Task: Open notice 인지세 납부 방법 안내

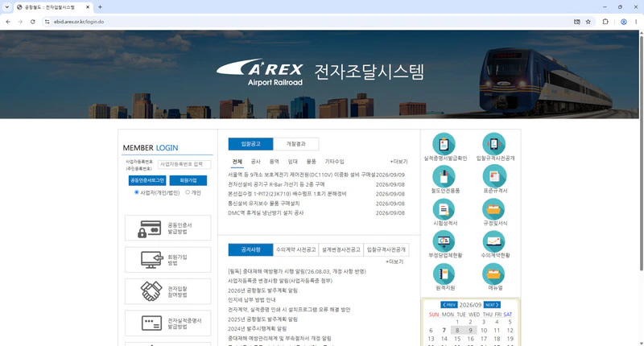Action: [x=252, y=299]
